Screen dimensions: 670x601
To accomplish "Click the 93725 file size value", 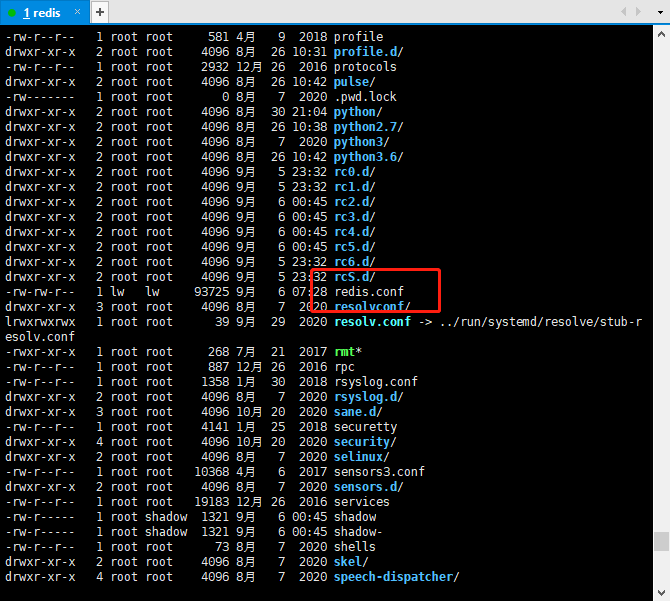I will (x=212, y=292).
